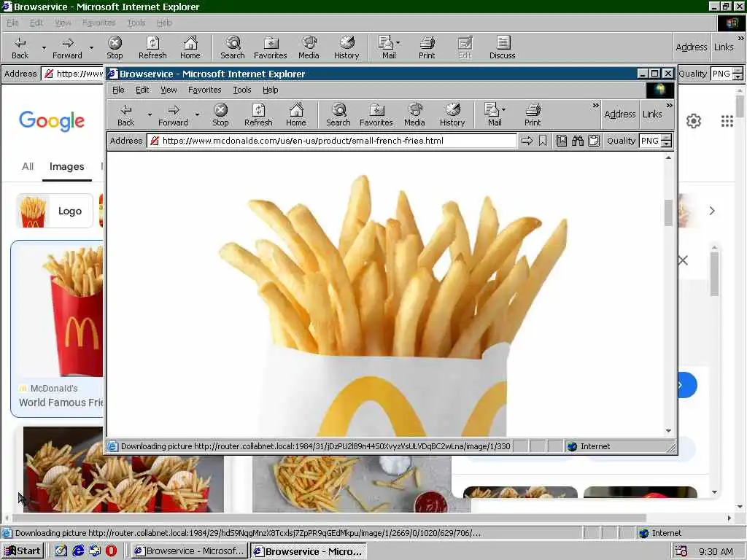Expand Links chevron in front window

[x=670, y=105]
